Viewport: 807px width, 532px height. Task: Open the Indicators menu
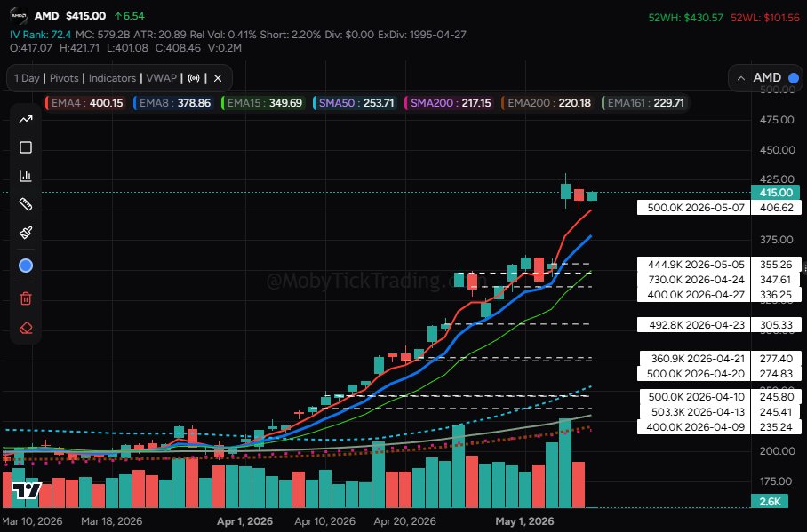click(x=112, y=78)
